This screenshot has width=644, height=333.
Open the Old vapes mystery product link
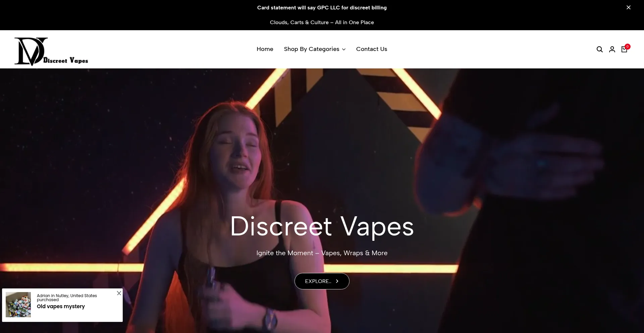[61, 307]
